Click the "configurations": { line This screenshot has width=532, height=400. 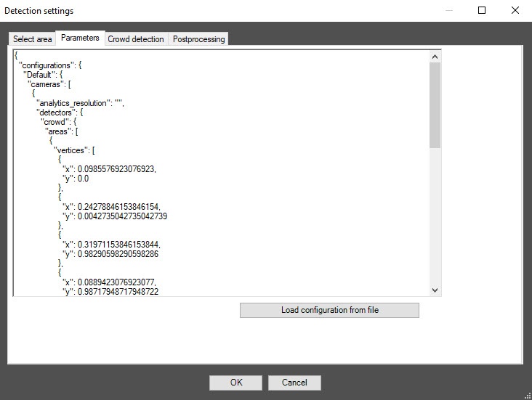pyautogui.click(x=50, y=65)
